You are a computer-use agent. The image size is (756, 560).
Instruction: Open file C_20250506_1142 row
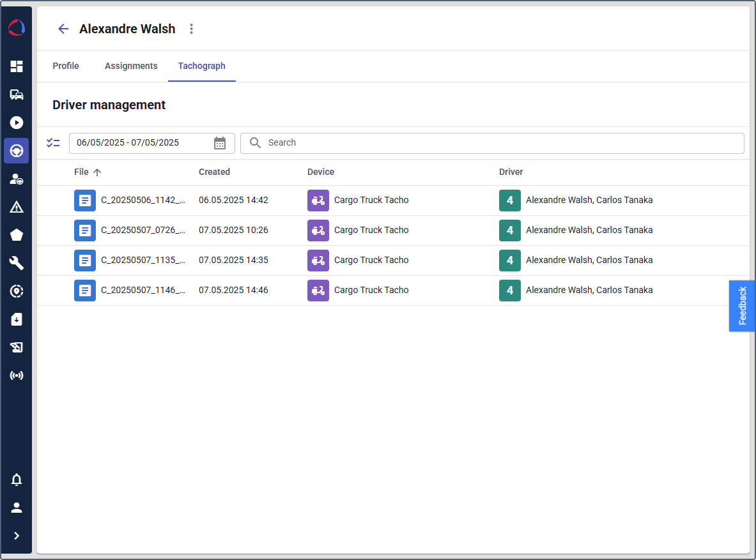[x=143, y=200]
